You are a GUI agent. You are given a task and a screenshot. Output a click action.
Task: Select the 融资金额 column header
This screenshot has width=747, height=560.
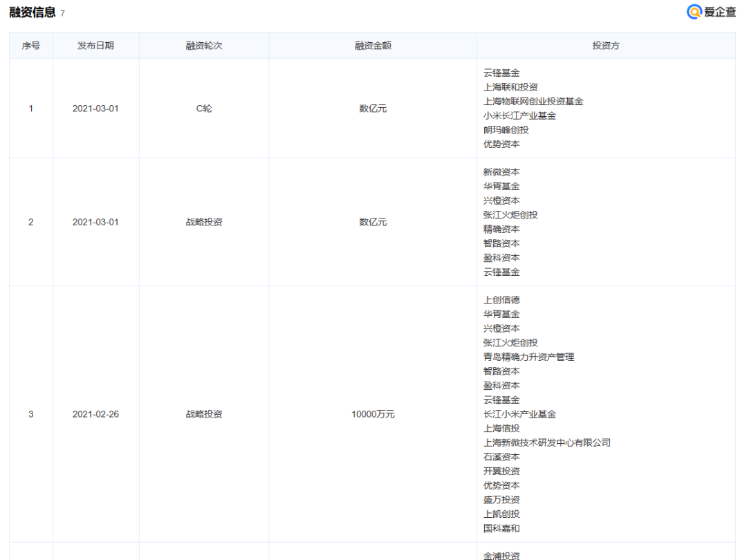click(373, 46)
